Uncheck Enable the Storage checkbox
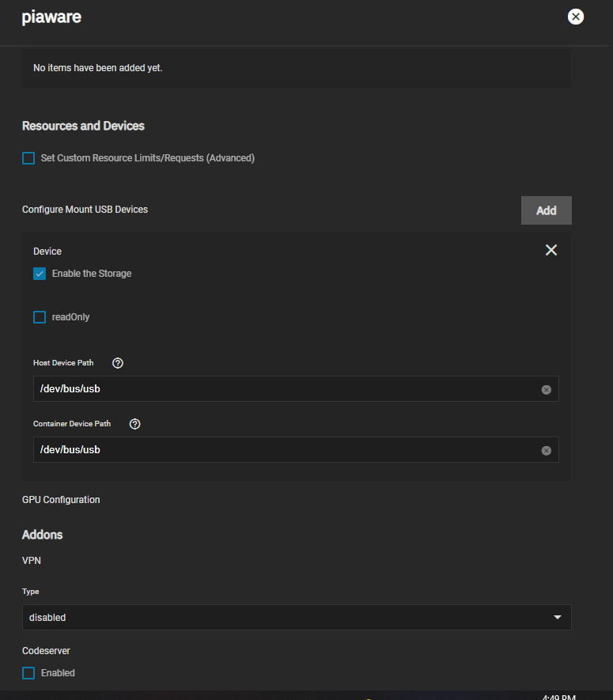 point(40,274)
